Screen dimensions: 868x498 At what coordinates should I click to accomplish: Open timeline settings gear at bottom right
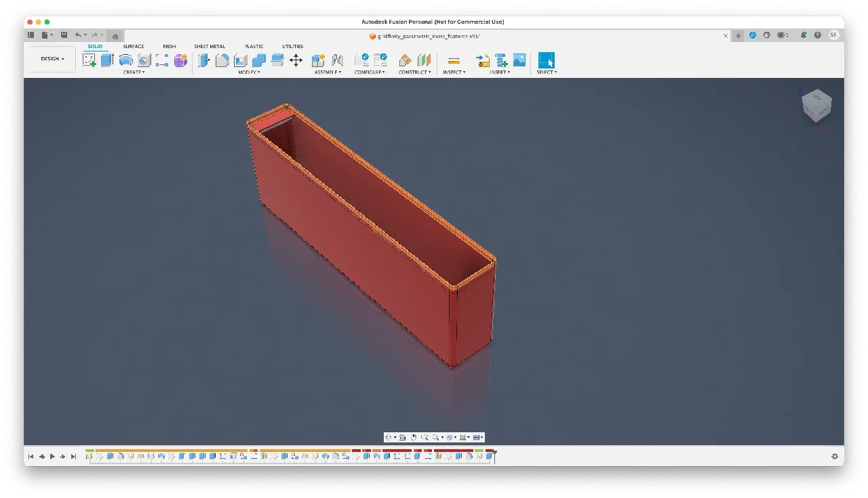pyautogui.click(x=835, y=456)
